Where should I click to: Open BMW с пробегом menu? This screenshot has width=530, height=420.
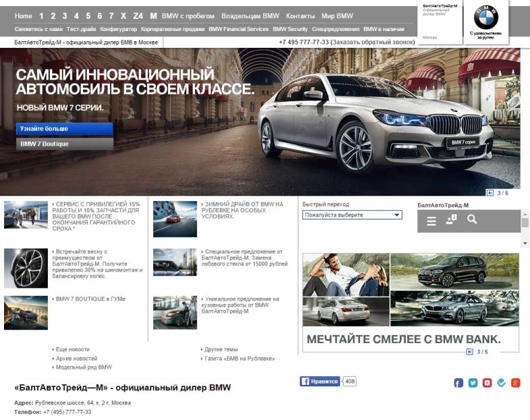coord(188,16)
